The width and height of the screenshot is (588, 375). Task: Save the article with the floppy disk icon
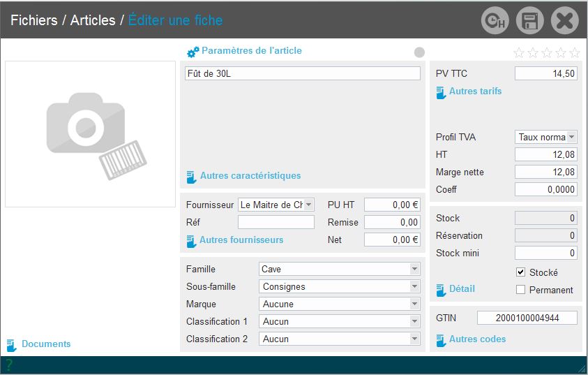click(529, 21)
